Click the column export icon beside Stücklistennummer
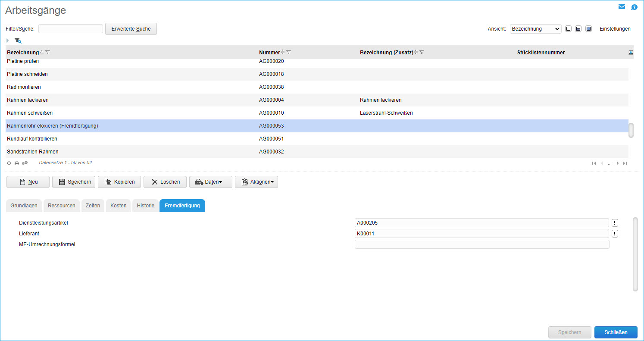Image resolution: width=644 pixels, height=341 pixels. (631, 53)
